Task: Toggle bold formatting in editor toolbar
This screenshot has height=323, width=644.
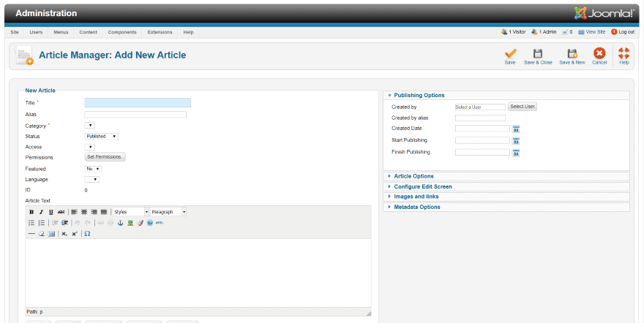Action: click(31, 212)
